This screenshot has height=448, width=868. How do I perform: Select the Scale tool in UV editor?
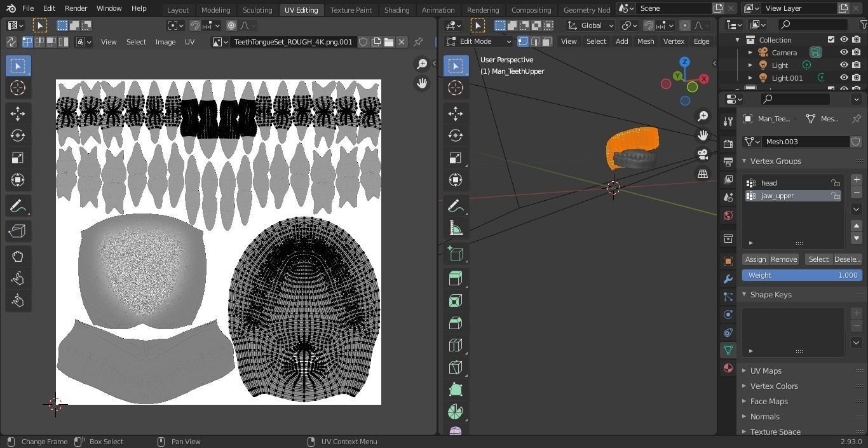point(18,158)
